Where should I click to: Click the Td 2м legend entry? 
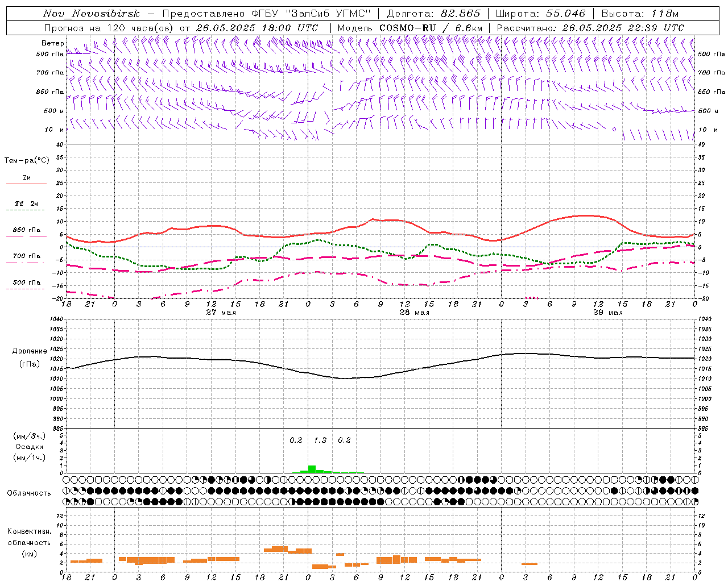coord(26,203)
